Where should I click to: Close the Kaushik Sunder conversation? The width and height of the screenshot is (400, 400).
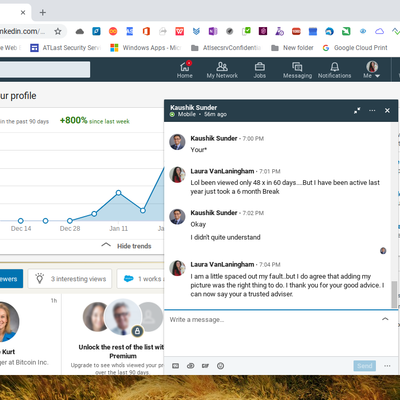point(387,110)
